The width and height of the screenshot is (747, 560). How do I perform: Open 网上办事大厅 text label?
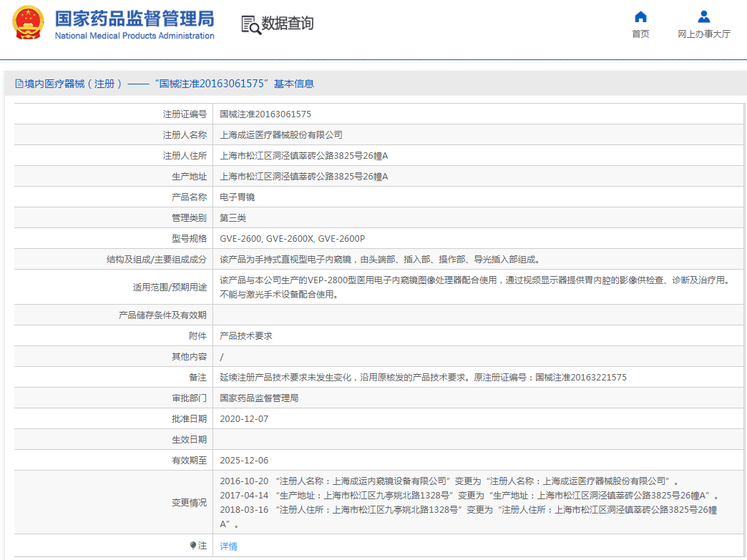[x=704, y=34]
